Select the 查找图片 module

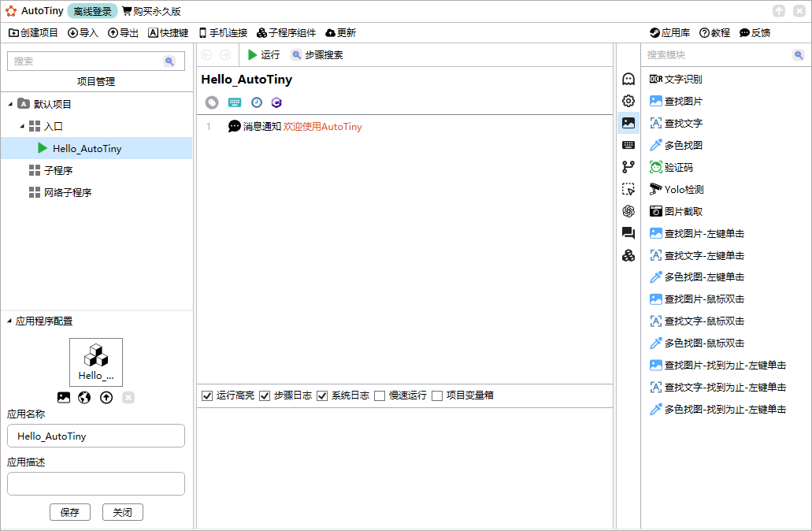[x=676, y=101]
